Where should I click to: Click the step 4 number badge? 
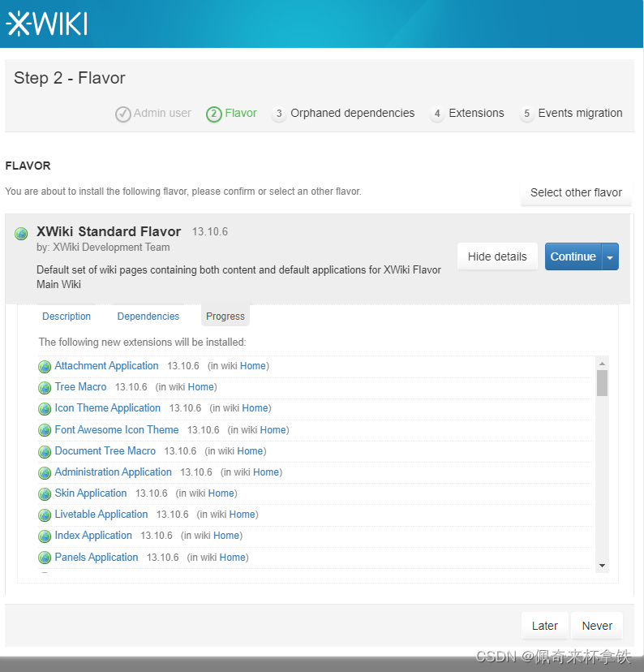437,114
